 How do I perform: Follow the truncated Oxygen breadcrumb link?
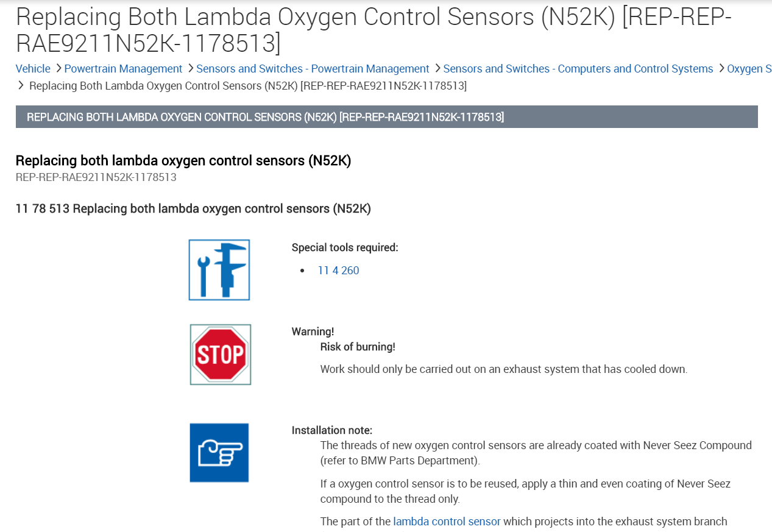pyautogui.click(x=749, y=69)
